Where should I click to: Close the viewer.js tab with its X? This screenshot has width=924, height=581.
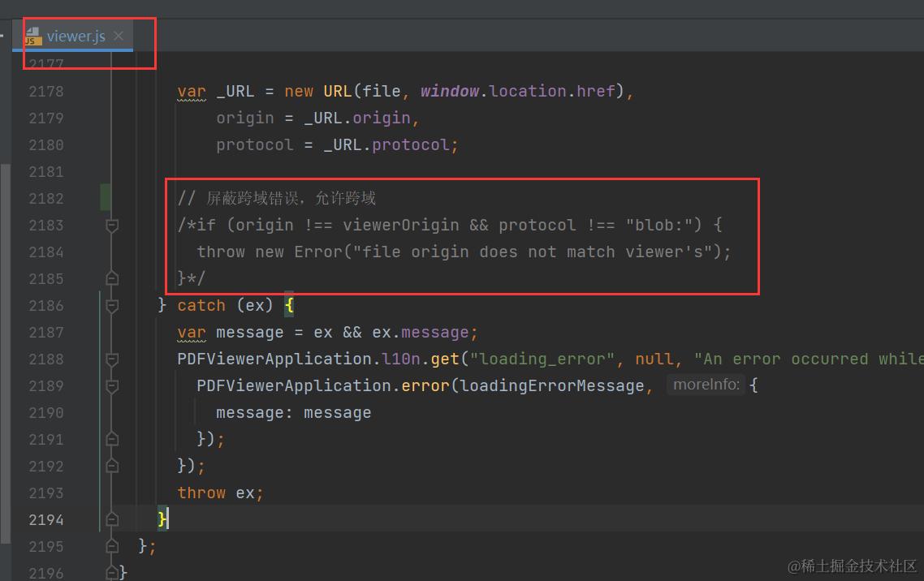pos(119,36)
